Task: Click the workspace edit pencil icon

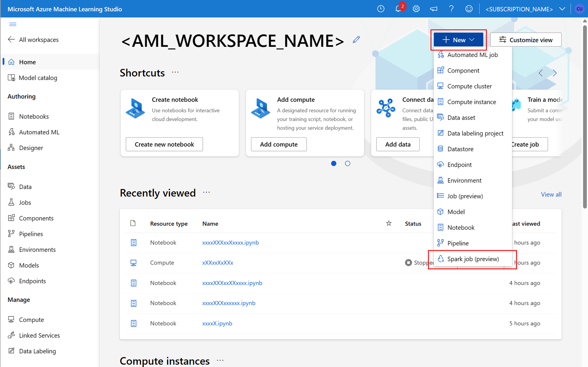Action: [356, 39]
